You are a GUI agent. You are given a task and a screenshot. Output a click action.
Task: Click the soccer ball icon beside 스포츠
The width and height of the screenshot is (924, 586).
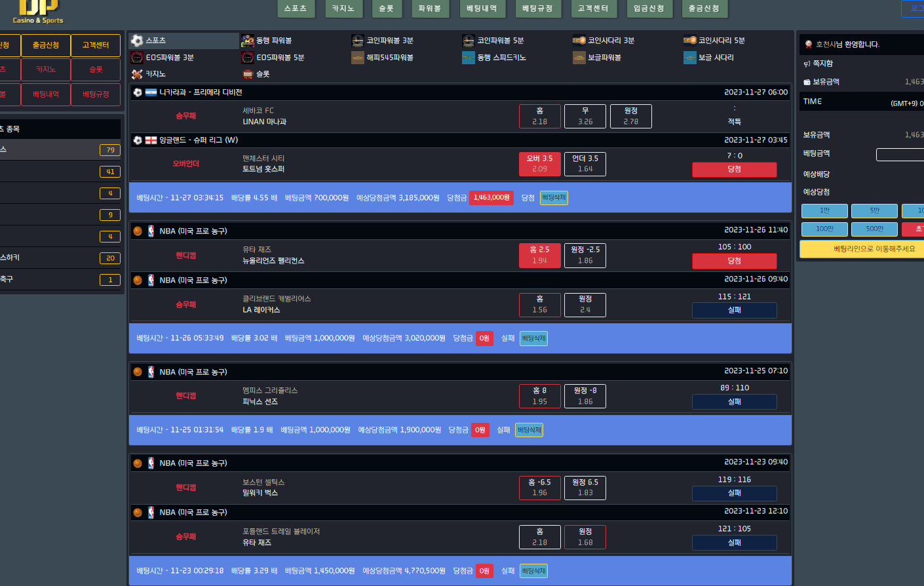tap(137, 41)
